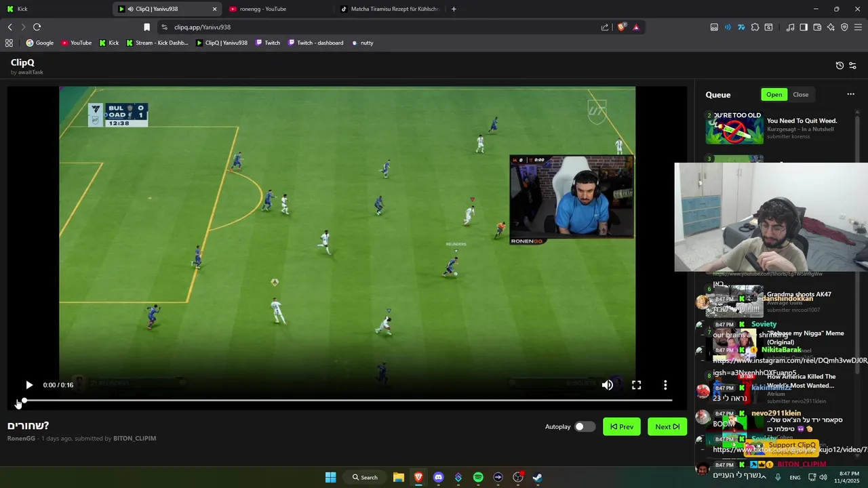Click the Prev button
Viewport: 868px width, 488px height.
622,426
